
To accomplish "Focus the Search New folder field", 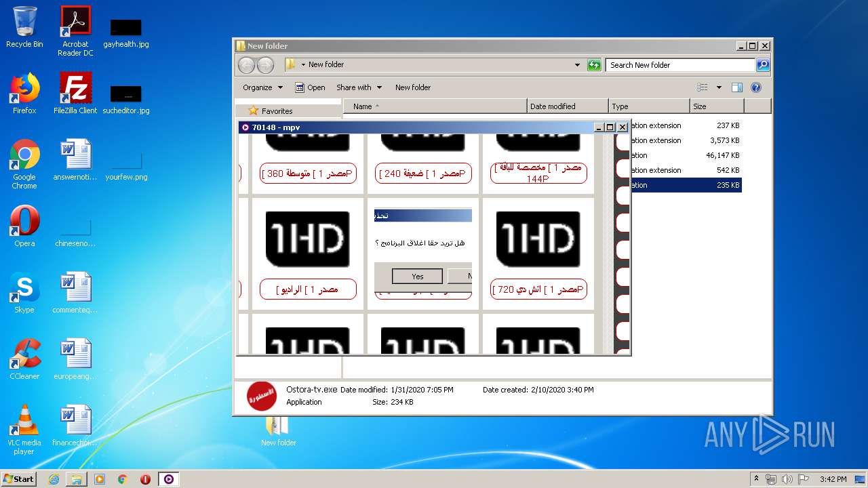I will coord(680,65).
